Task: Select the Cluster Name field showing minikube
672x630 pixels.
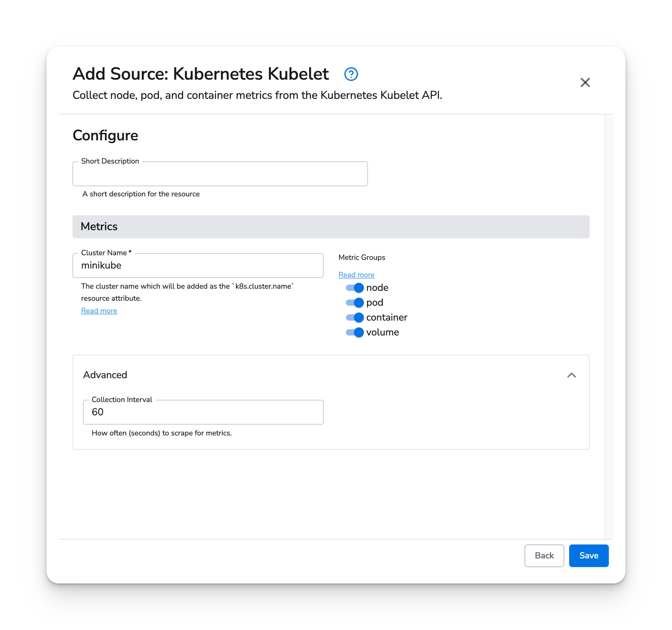Action: tap(198, 265)
